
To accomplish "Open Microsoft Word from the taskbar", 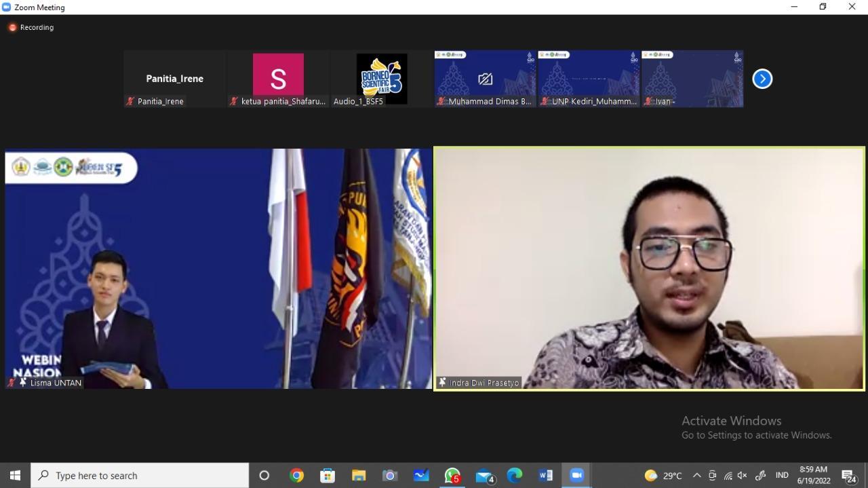I will (545, 475).
